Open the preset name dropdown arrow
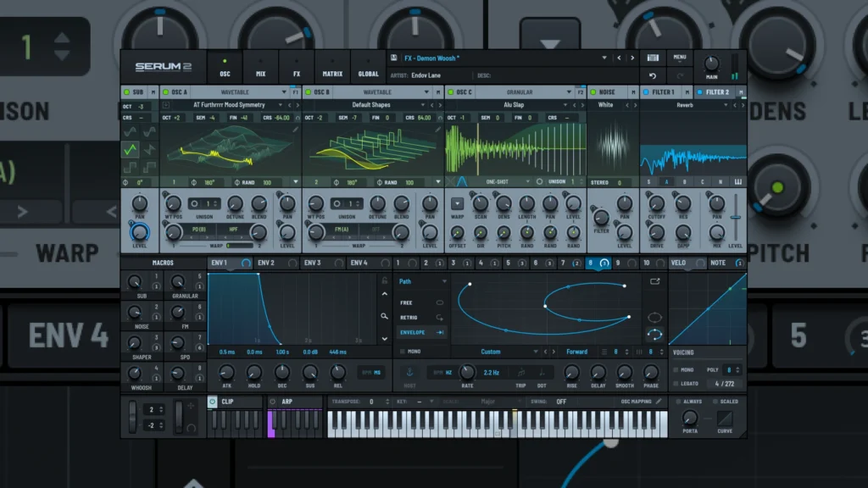Screen dimensions: 868x488 604,58
